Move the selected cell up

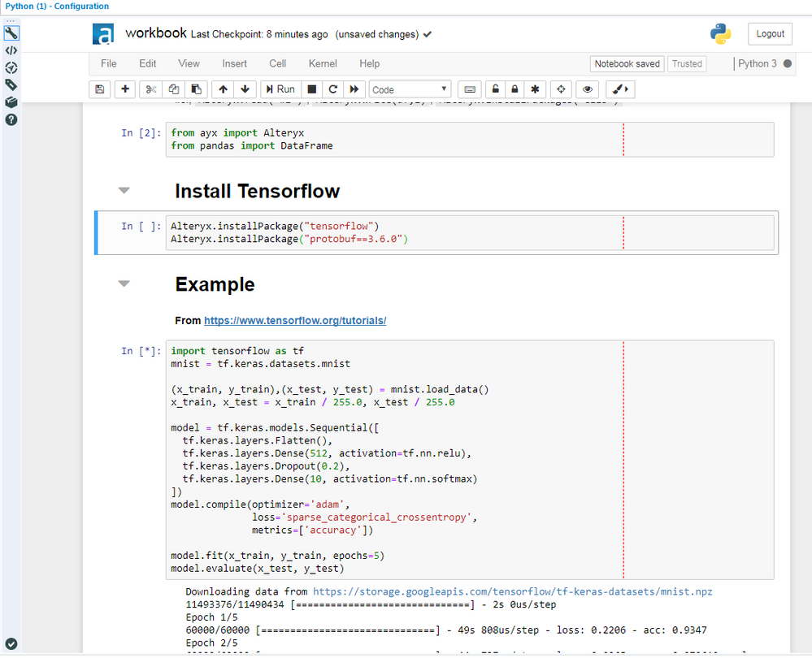(224, 89)
